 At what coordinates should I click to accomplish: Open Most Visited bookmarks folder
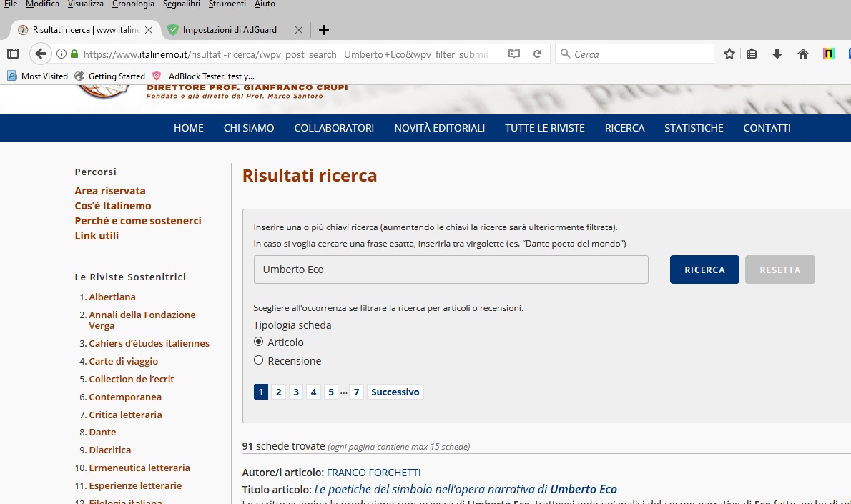tap(37, 76)
